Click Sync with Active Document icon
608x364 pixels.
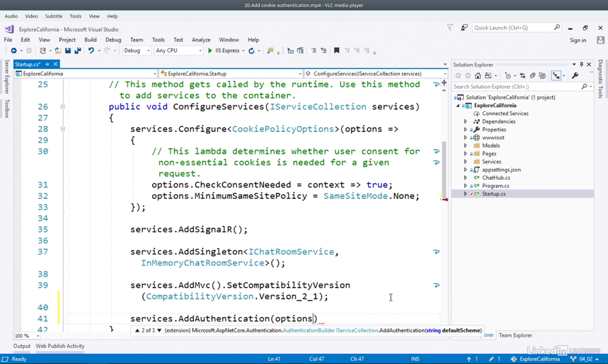coord(523,76)
